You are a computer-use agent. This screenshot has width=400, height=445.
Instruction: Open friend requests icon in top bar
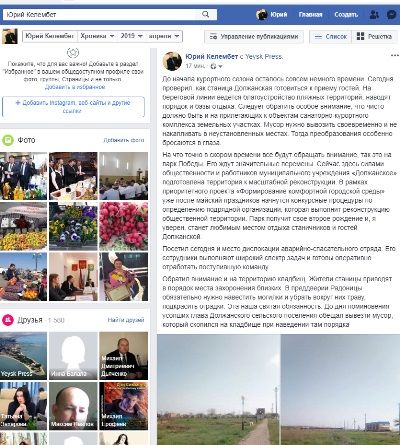(x=374, y=15)
